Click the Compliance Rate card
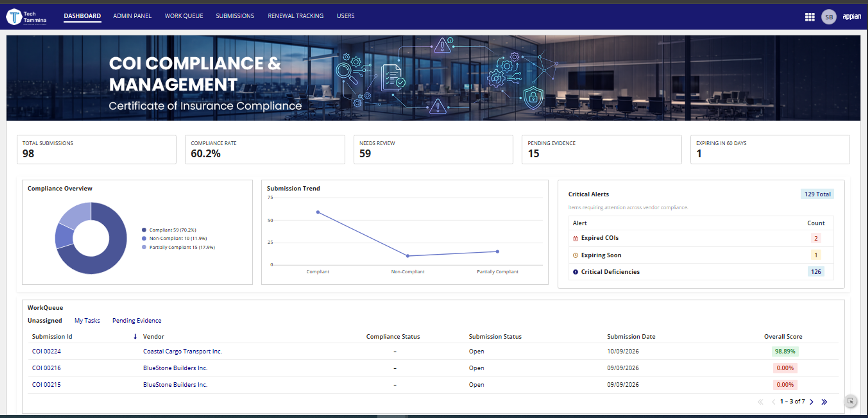 [x=265, y=150]
